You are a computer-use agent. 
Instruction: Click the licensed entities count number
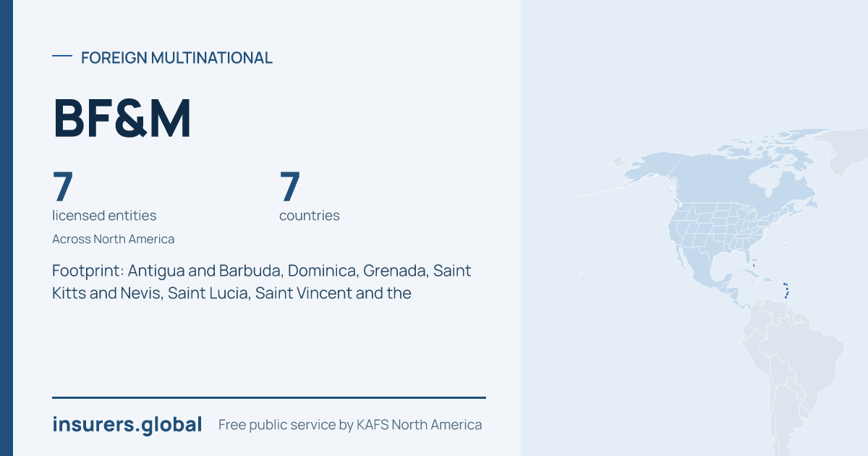tap(63, 187)
